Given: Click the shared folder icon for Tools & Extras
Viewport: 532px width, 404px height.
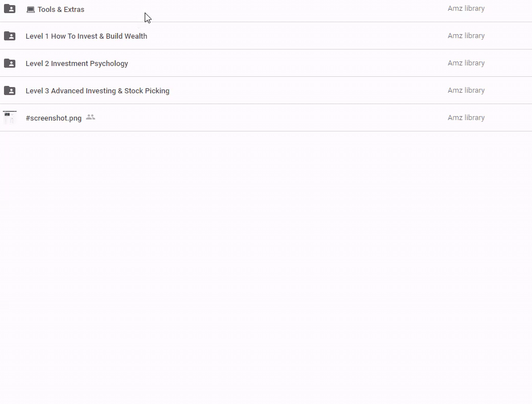Looking at the screenshot, I should point(10,9).
